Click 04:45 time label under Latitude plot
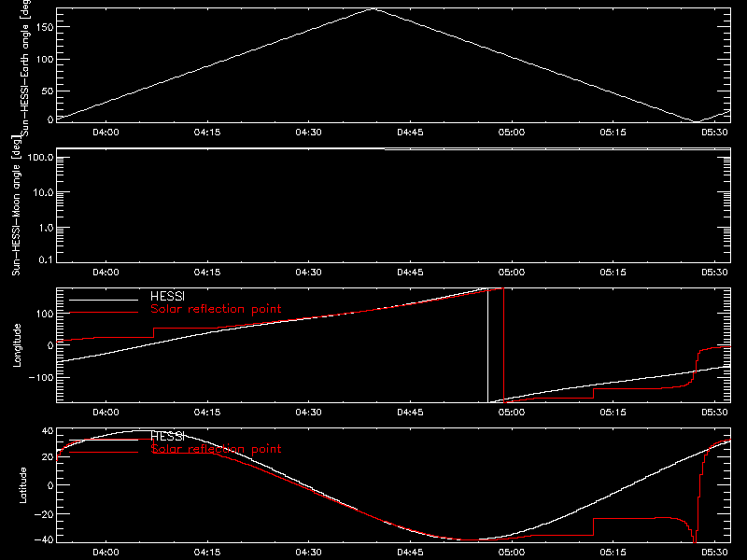747x560 pixels. point(410,553)
